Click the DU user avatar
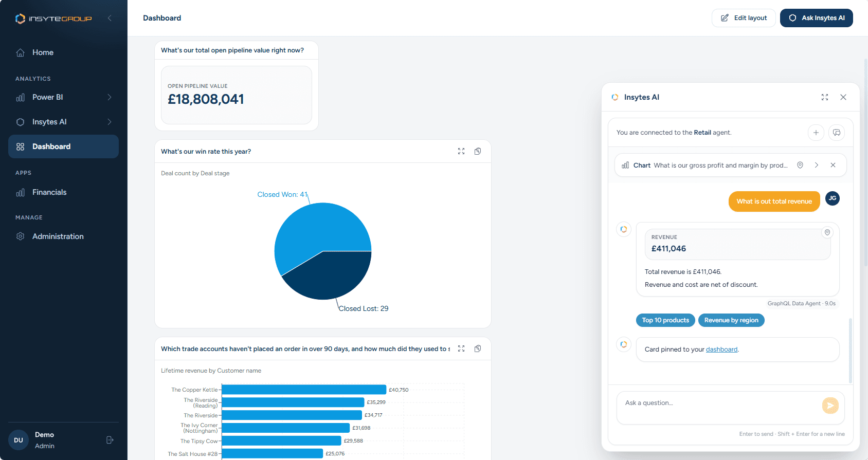The width and height of the screenshot is (868, 460). [x=19, y=440]
